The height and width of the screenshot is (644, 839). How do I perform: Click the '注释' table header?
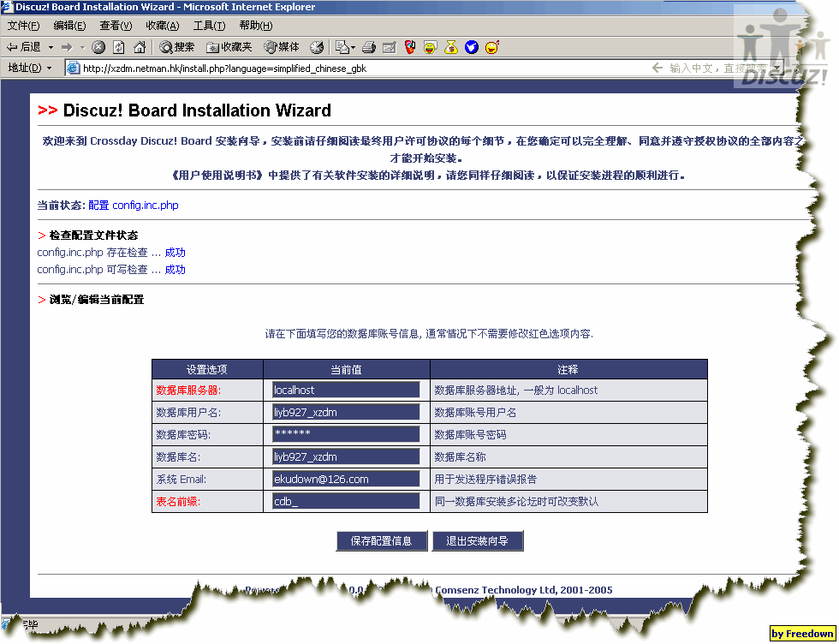(568, 369)
